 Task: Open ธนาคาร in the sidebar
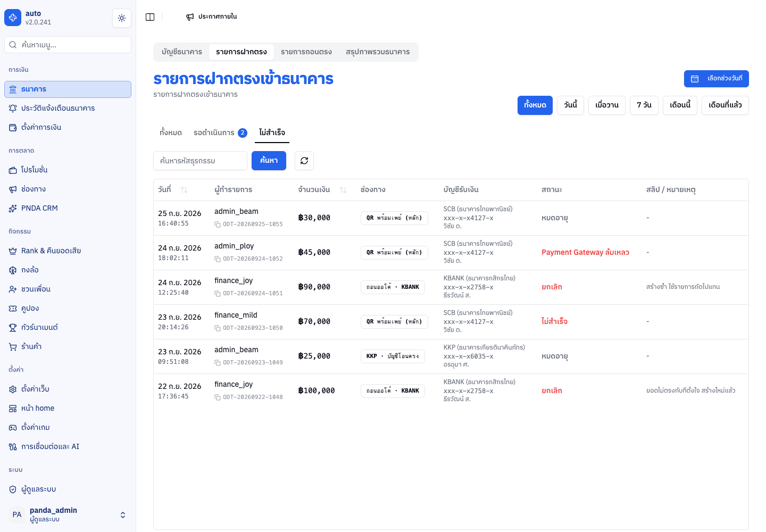tap(68, 89)
